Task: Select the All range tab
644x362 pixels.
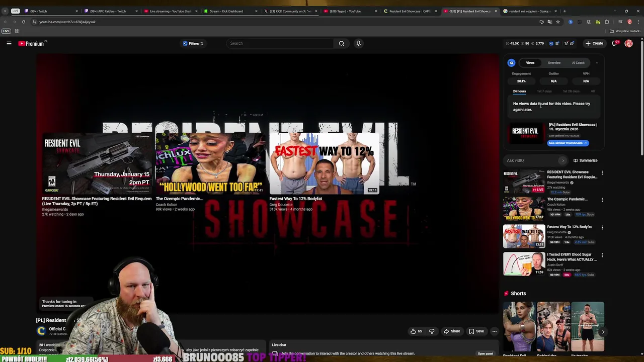Action: [593, 92]
